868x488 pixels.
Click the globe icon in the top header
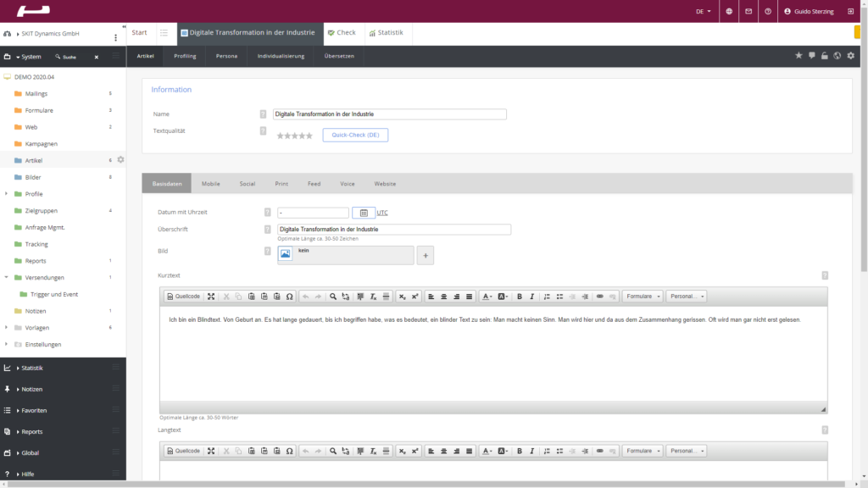click(x=729, y=12)
